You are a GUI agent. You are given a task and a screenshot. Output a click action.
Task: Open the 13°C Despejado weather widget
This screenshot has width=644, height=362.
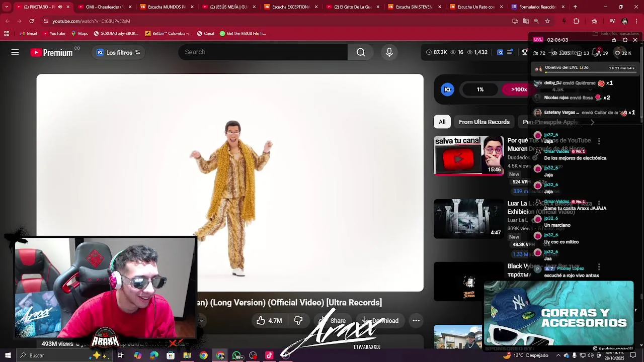tap(526, 355)
